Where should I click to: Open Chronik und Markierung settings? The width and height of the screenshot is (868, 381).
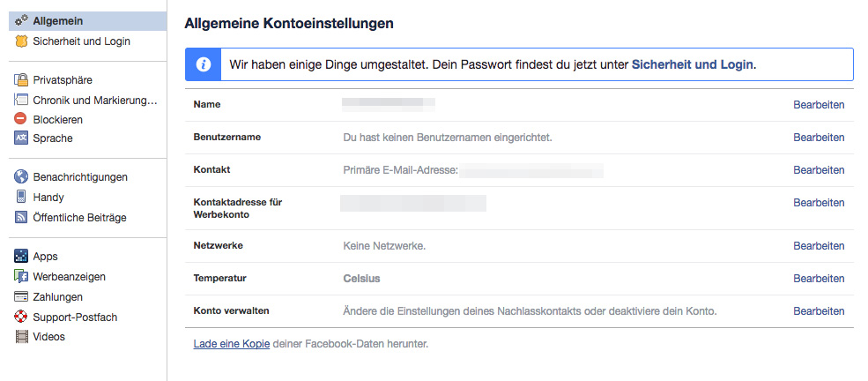point(94,101)
